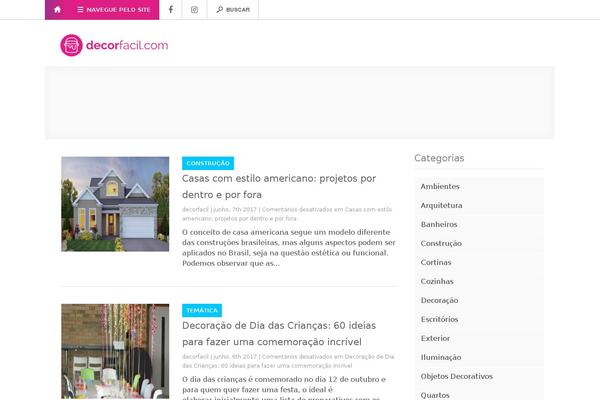The height and width of the screenshot is (400, 600).
Task: Go to the home icon in top bar
Action: tap(57, 10)
